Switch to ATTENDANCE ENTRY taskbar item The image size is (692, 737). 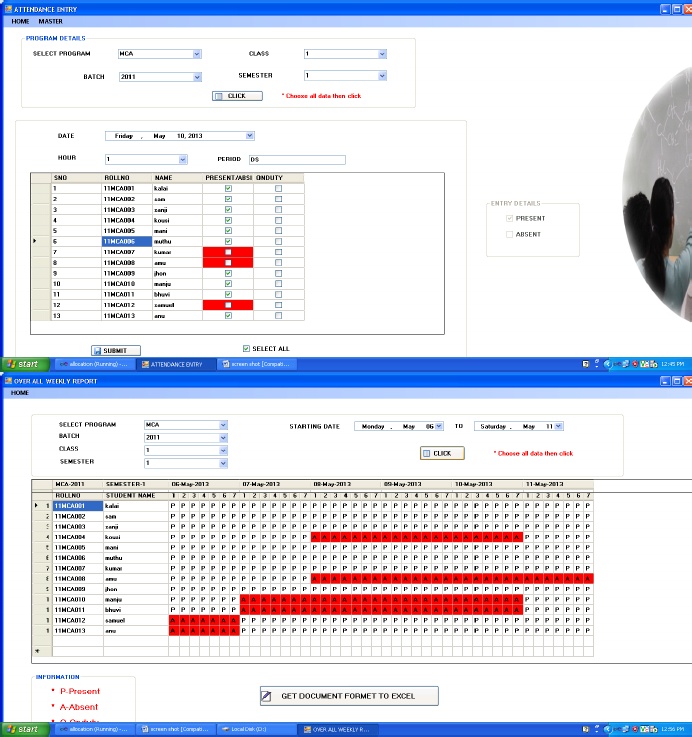176,364
